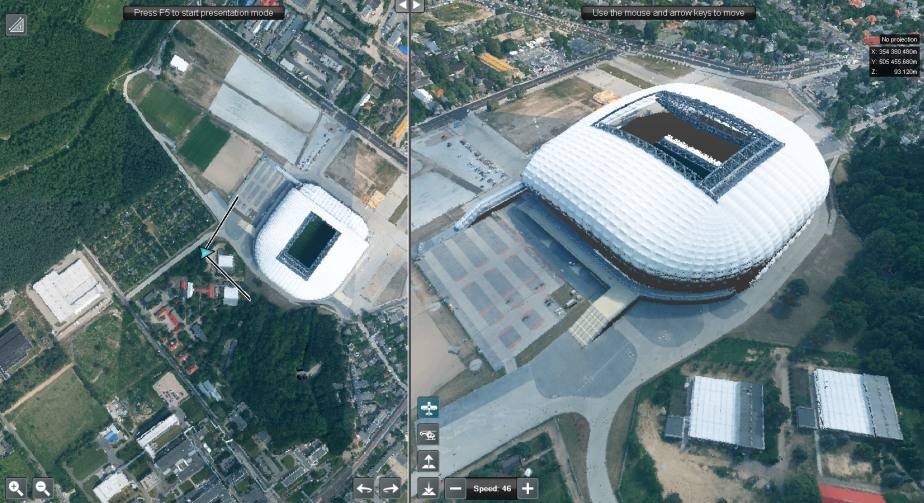Click the mouse and arrow keys hint

pos(668,12)
